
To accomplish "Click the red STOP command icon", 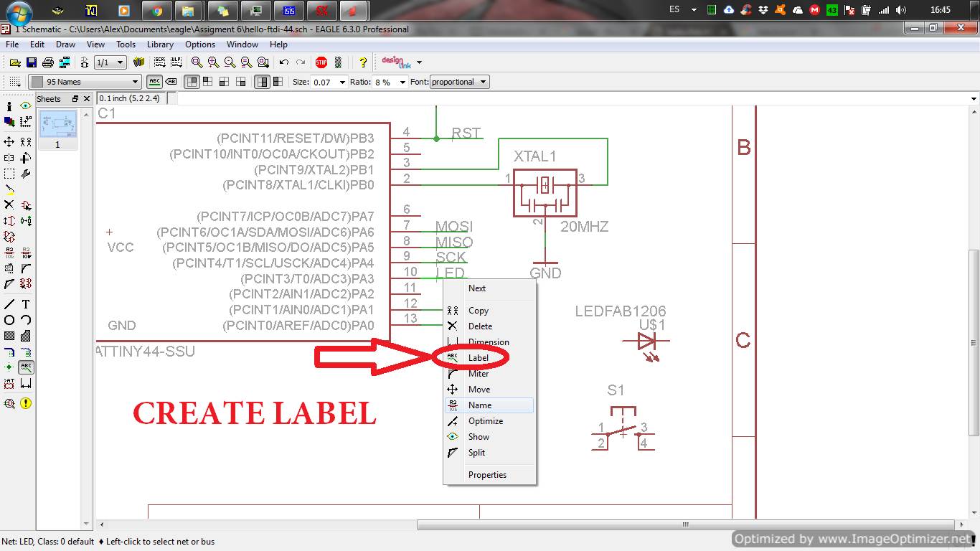I will point(321,62).
